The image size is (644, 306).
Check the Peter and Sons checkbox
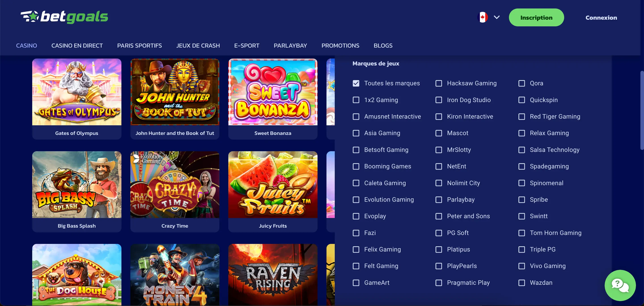pos(439,216)
